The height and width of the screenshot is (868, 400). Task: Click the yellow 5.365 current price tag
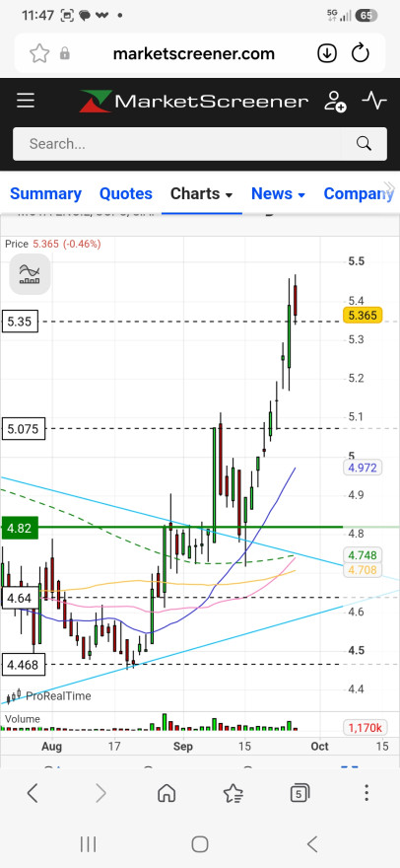[363, 316]
